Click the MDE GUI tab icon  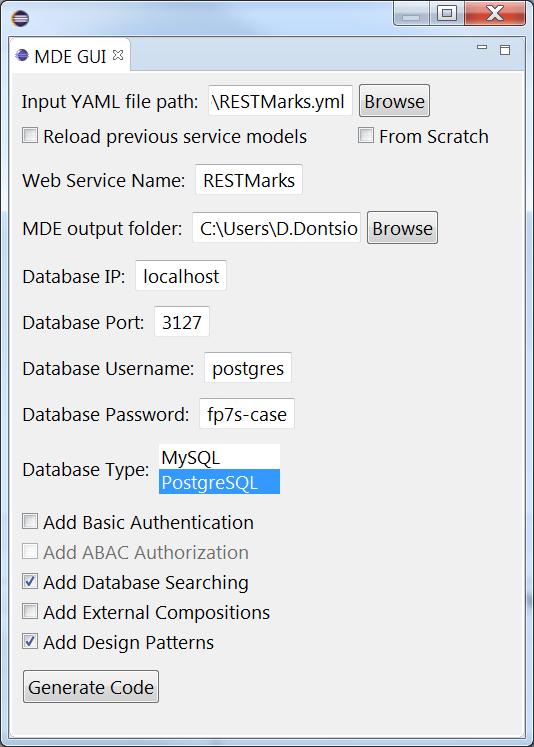(x=22, y=56)
